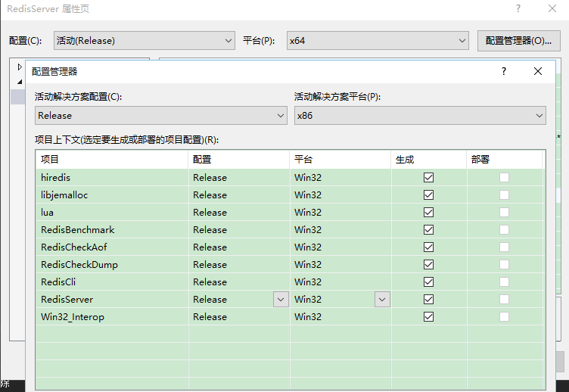Toggle 生成 checkbox for RedisBenchmark
Image resolution: width=569 pixels, height=392 pixels.
point(428,230)
